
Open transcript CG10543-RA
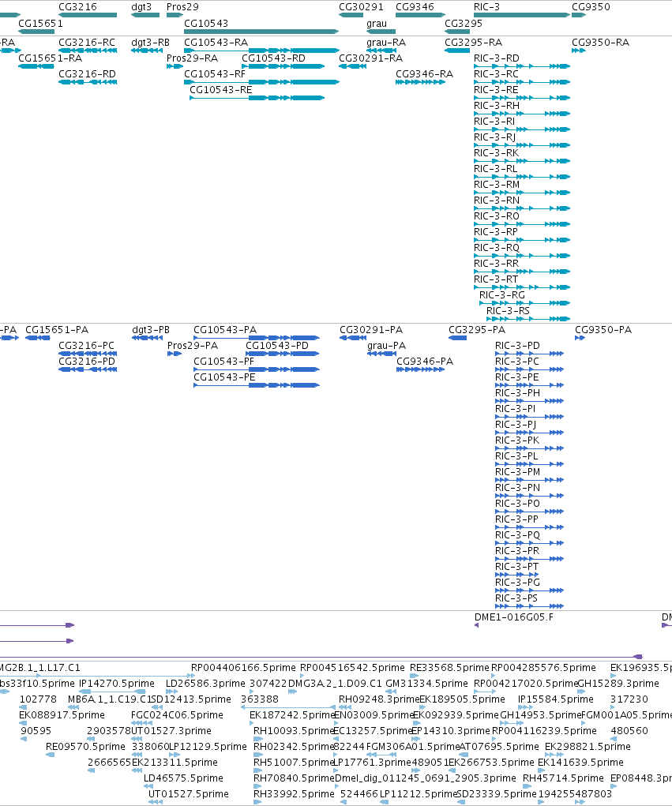tap(216, 42)
